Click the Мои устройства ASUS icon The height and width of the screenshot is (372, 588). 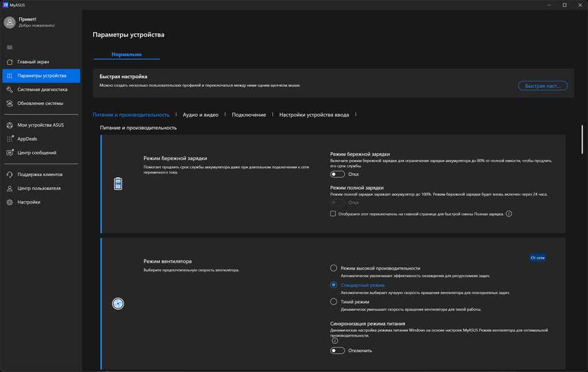click(10, 125)
